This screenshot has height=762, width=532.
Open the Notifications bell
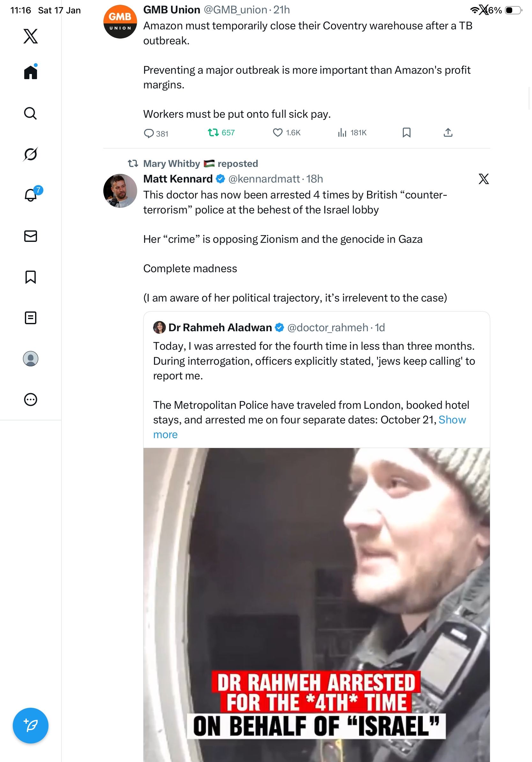pos(31,195)
